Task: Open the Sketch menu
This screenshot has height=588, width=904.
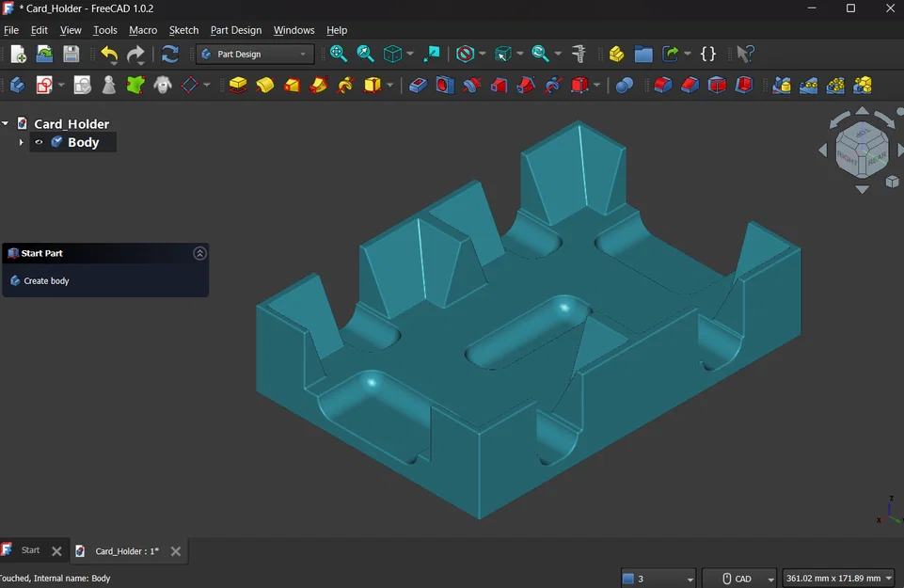Action: [183, 30]
